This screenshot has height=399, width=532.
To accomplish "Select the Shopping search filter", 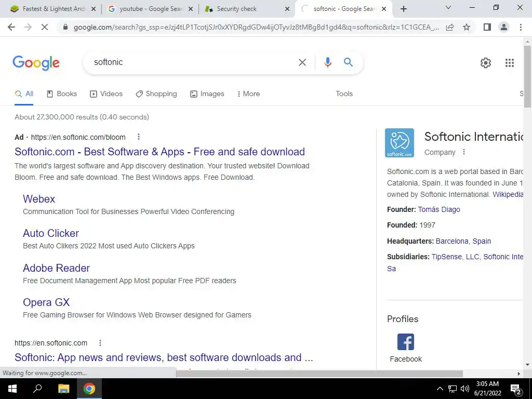I will [x=156, y=94].
